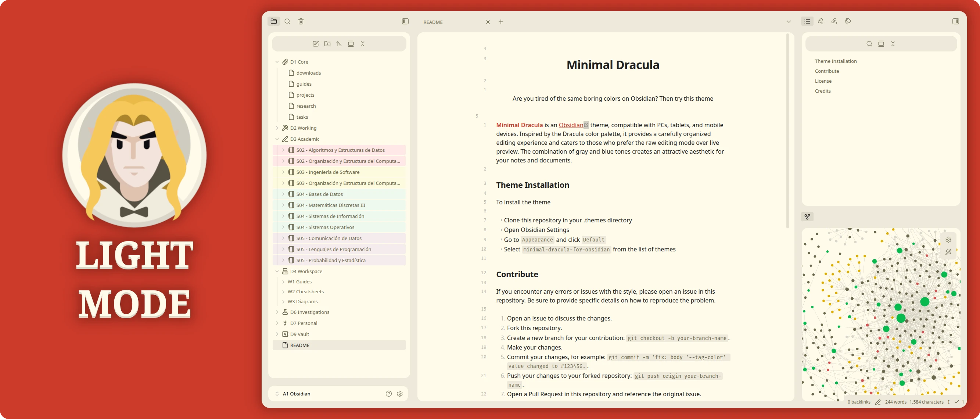Select the Graph view tab icon
The width and height of the screenshot is (980, 419).
coord(807,216)
